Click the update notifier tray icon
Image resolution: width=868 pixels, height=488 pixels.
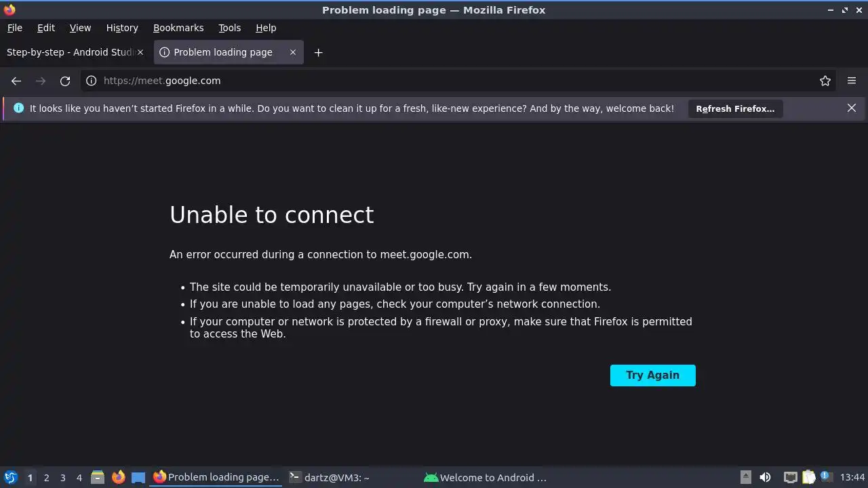click(x=826, y=477)
